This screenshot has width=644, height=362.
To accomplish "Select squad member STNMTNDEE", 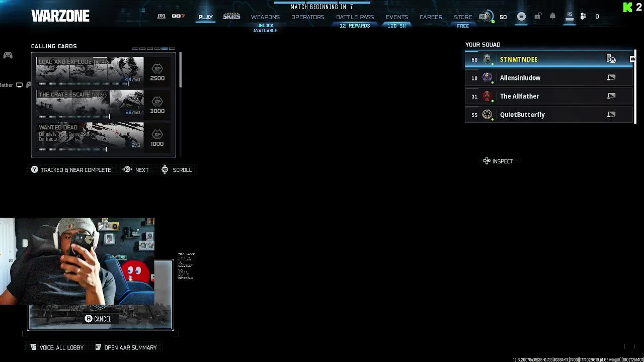I will coord(549,59).
